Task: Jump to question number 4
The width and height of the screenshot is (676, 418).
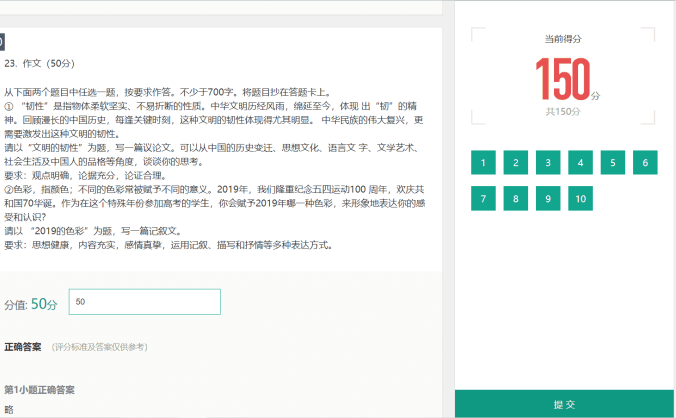Action: (x=580, y=162)
